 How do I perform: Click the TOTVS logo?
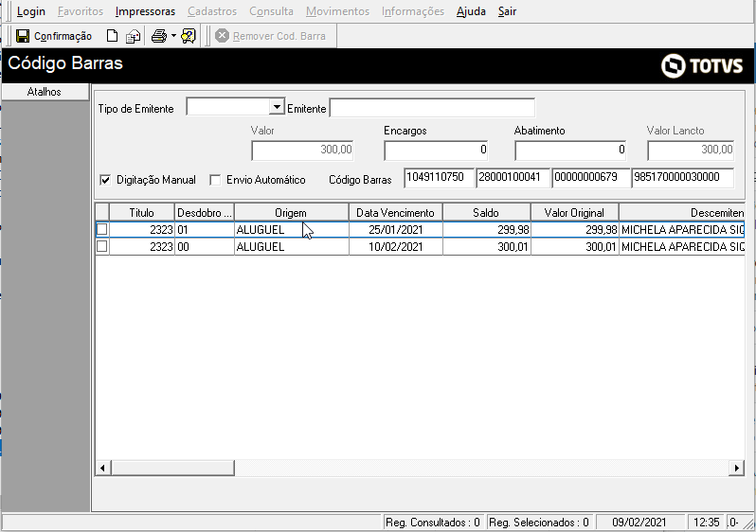click(x=702, y=66)
